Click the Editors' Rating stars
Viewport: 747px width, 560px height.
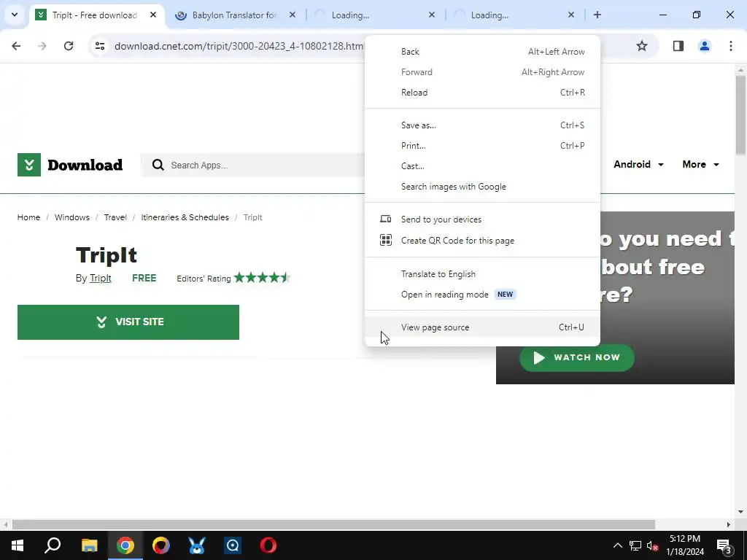coord(262,278)
